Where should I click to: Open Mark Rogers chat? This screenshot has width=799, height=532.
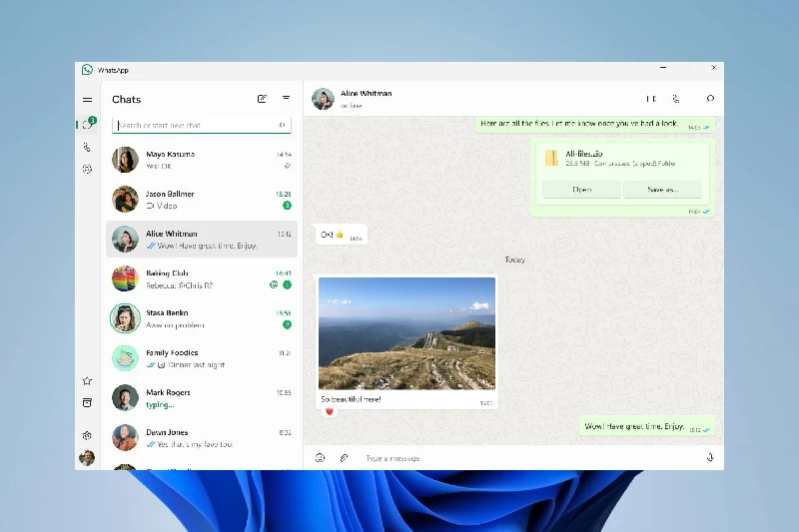[x=202, y=398]
